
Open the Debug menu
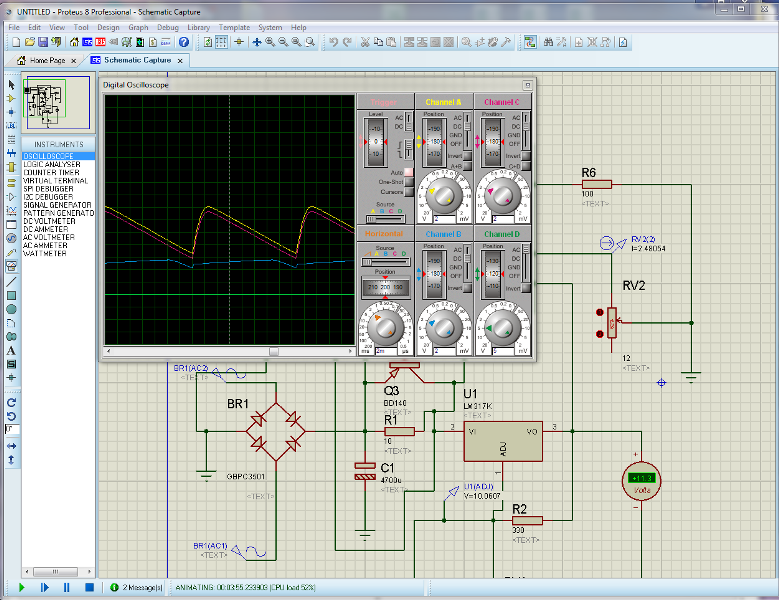point(167,27)
